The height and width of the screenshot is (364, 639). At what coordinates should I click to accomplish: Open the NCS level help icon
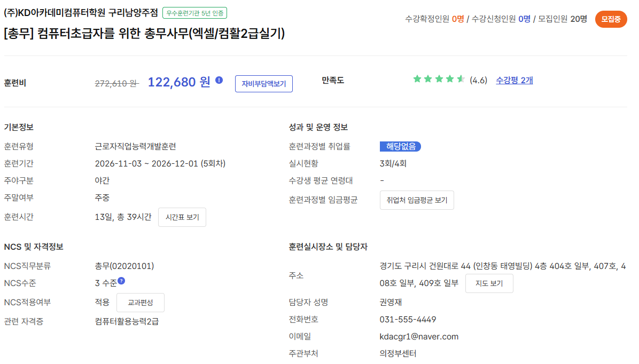[x=121, y=281]
